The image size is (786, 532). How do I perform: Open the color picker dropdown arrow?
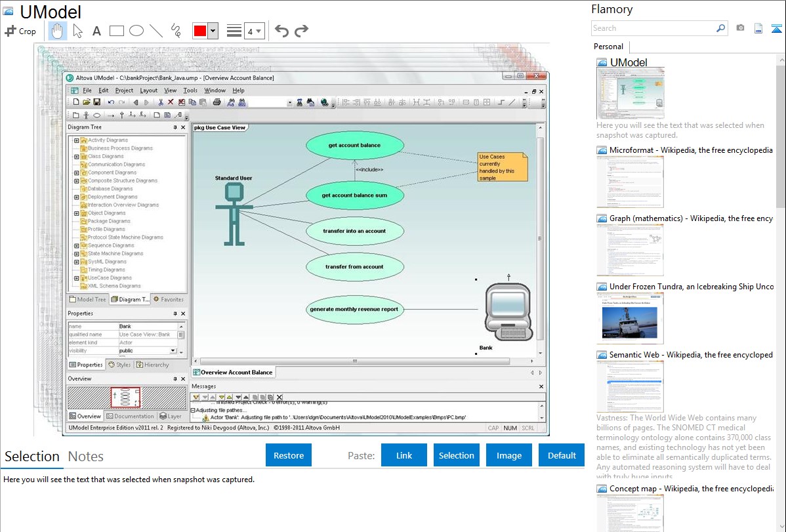[x=213, y=31]
